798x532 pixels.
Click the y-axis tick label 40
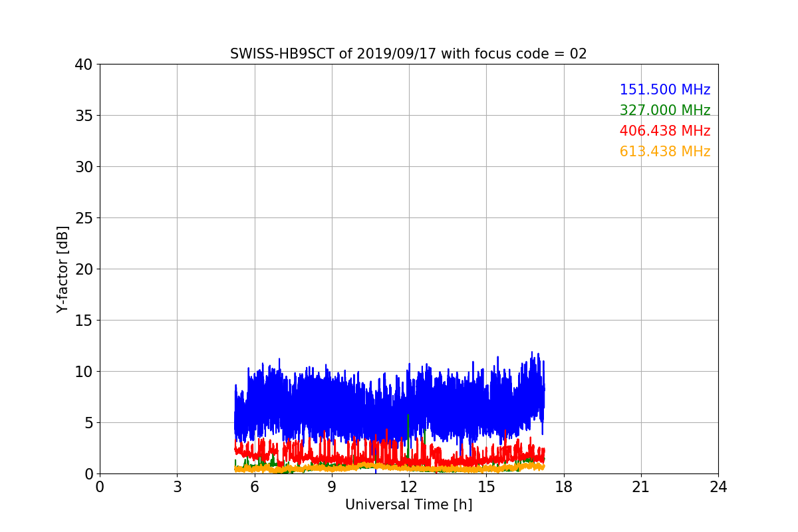pos(83,65)
